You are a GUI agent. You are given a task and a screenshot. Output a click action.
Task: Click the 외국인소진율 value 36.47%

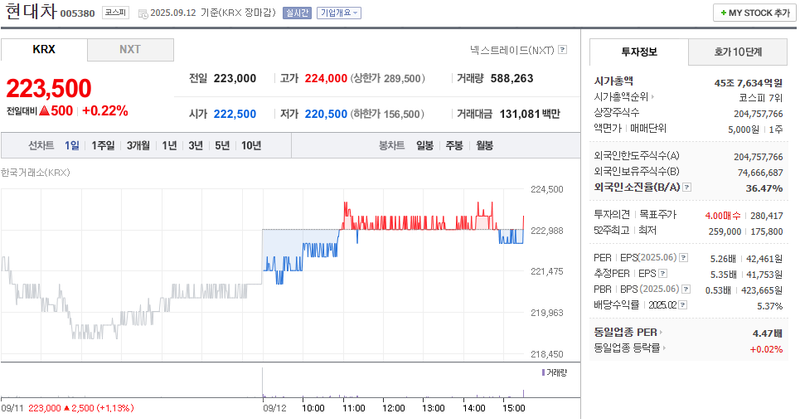[764, 188]
